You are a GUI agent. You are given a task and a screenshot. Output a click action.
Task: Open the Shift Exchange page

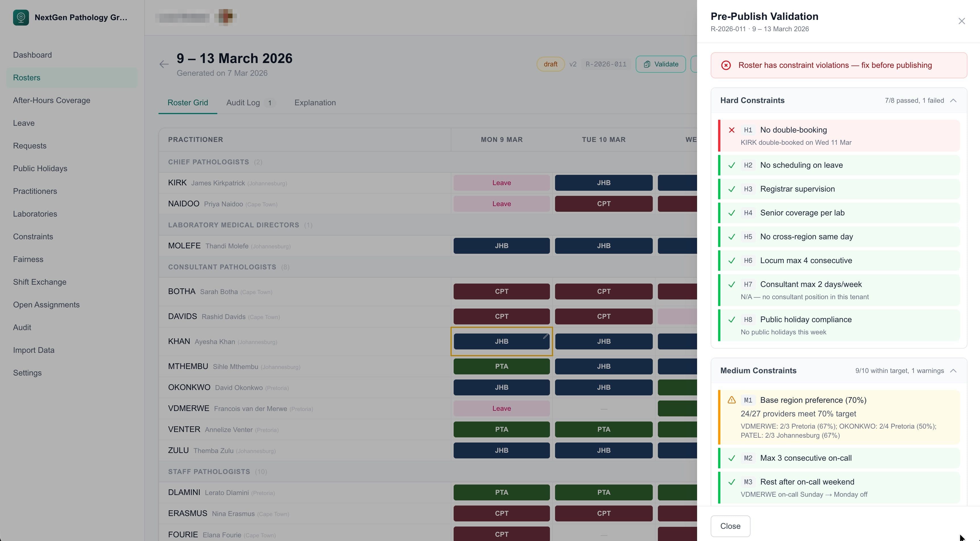pos(40,282)
